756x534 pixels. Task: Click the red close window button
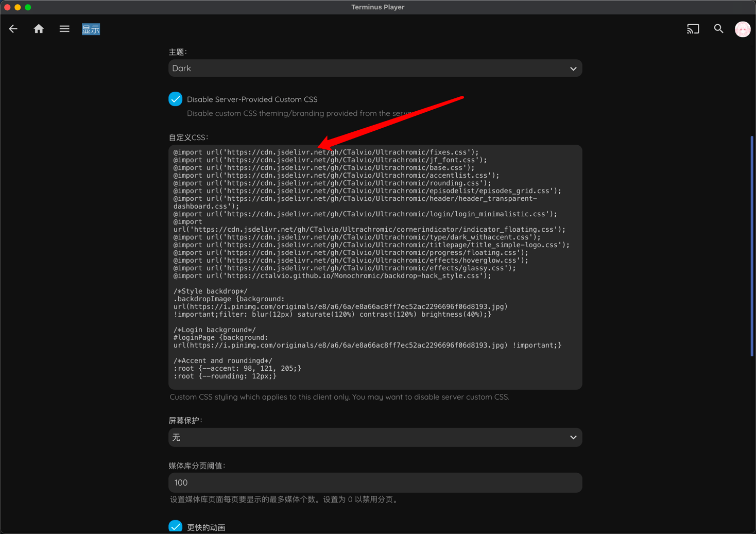(x=7, y=7)
